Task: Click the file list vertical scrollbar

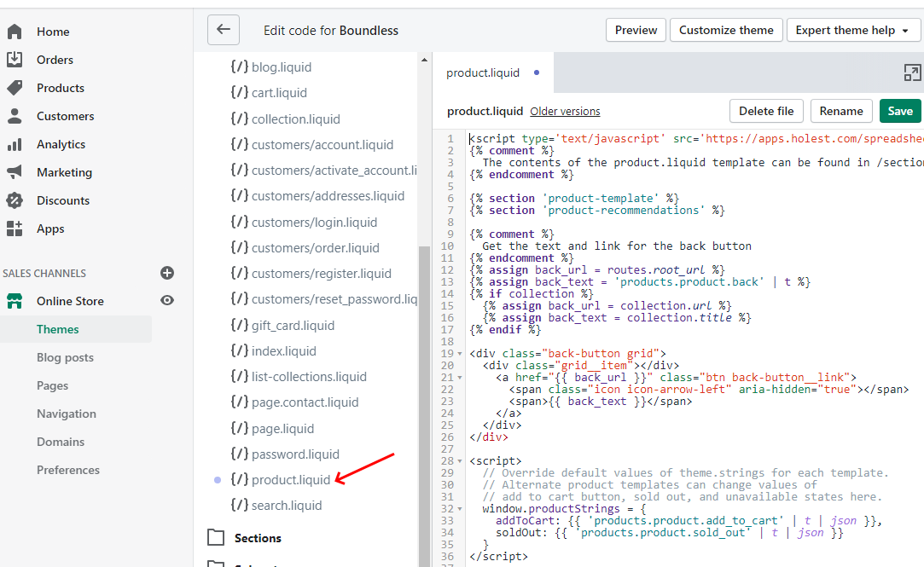Action: coord(424,384)
